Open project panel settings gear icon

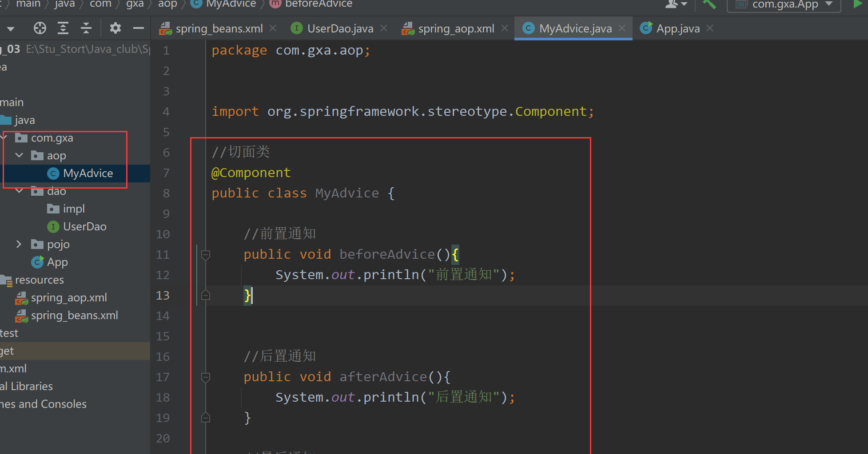pyautogui.click(x=115, y=28)
